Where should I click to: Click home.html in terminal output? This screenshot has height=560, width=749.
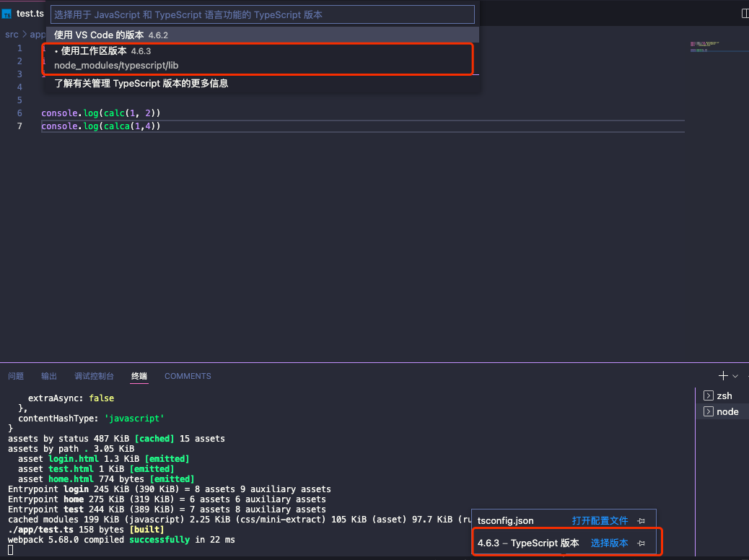(x=71, y=478)
